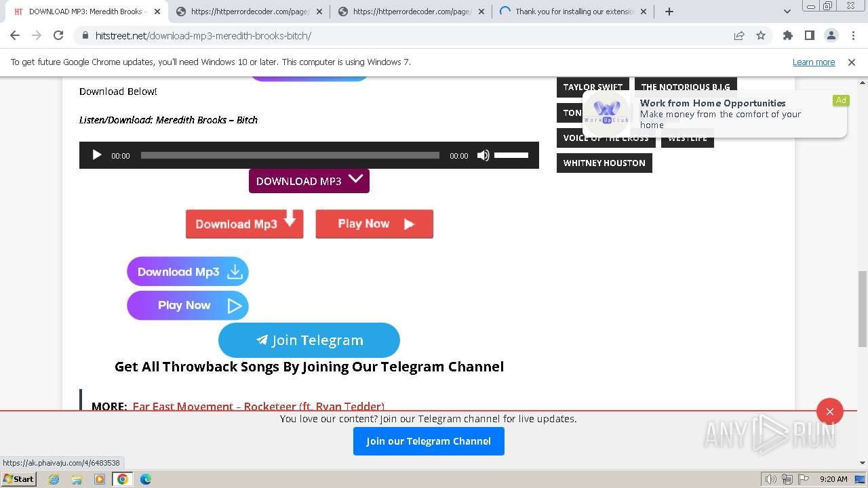Close the first httperrordecoder tab
The width and height of the screenshot is (868, 488).
(319, 12)
